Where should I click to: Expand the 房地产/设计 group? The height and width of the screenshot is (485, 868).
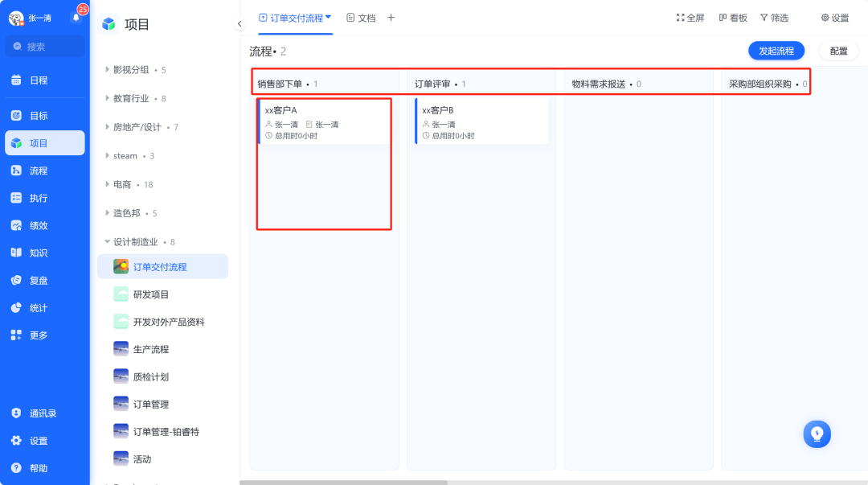click(x=107, y=127)
